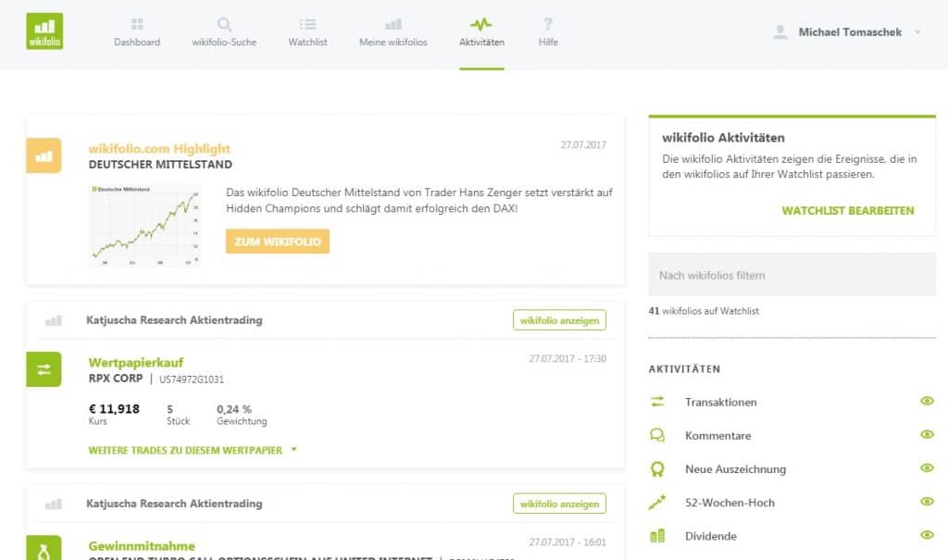
Task: Click the wikifolio-Suche magnifier icon
Action: point(224,24)
